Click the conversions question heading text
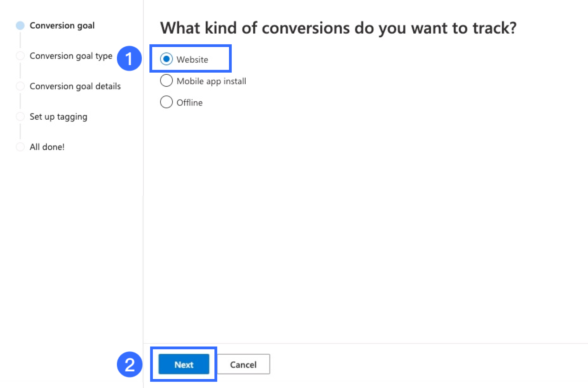This screenshot has height=388, width=588. 338,28
